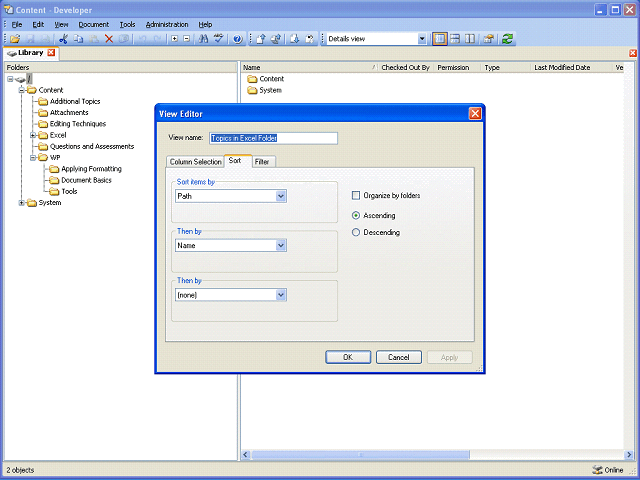Click the Expand all plus icon
The width and height of the screenshot is (640, 480).
tap(175, 39)
